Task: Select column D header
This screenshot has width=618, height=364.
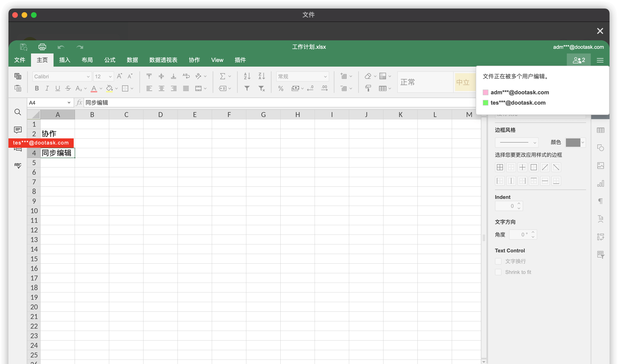Action: point(160,114)
